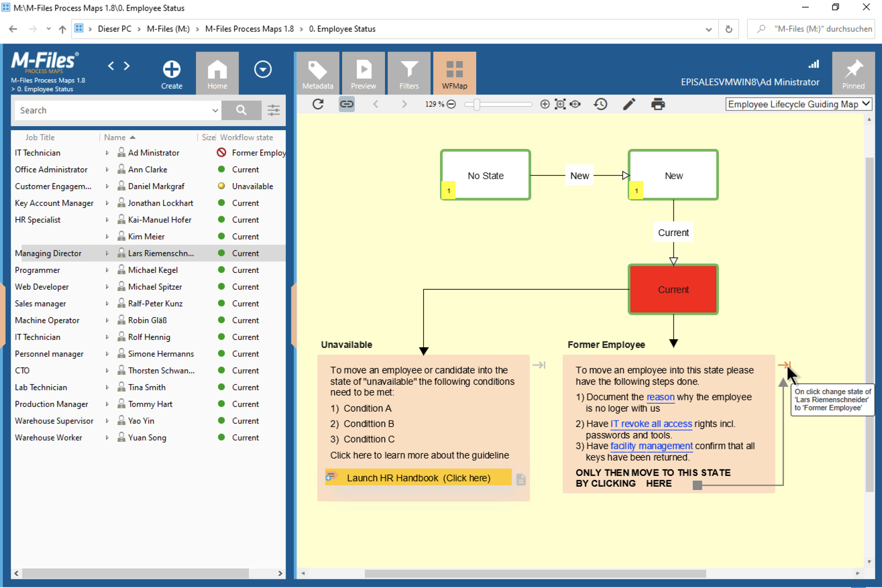
Task: Click the red Current state box
Action: click(x=673, y=290)
